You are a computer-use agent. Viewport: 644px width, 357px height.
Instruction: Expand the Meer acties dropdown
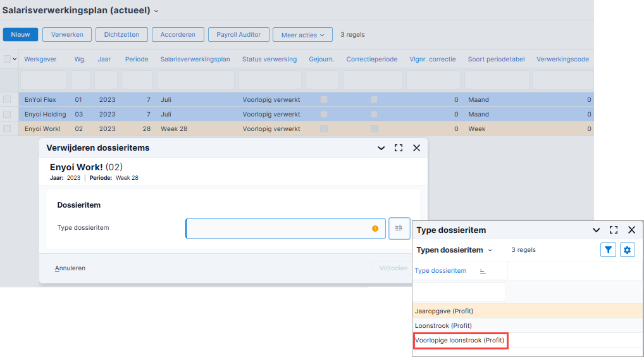coord(302,35)
